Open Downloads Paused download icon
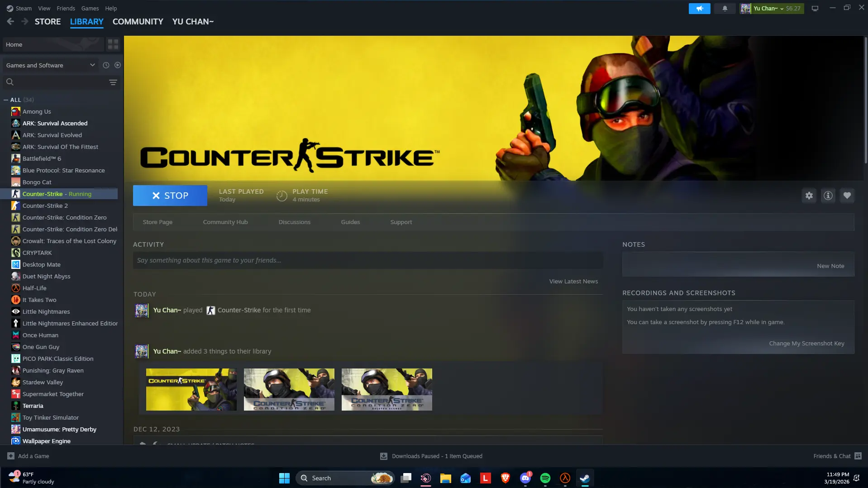 pos(384,456)
